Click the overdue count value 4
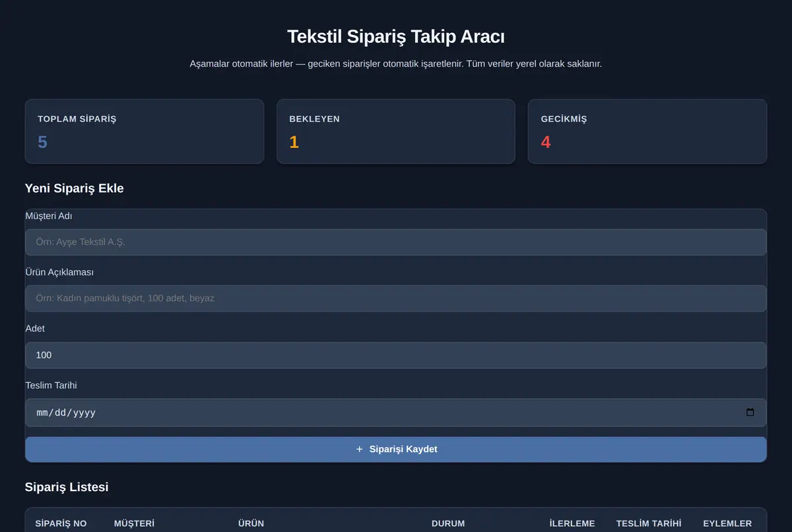 point(546,142)
